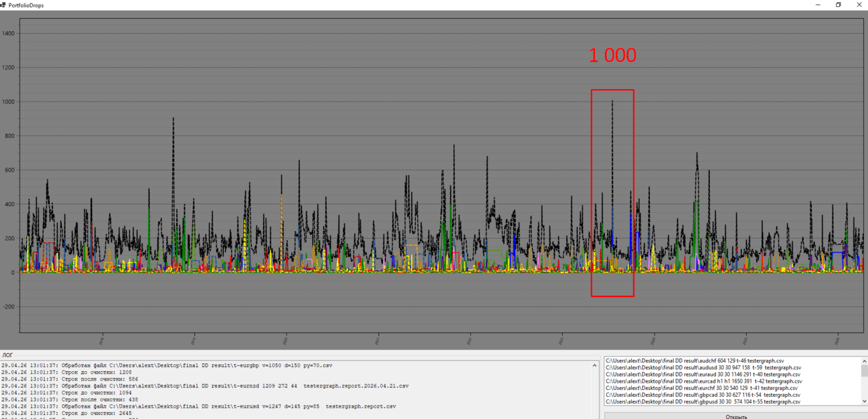The width and height of the screenshot is (868, 419).
Task: Click the log line 'Строк до очистки: 1094'
Action: [66, 393]
